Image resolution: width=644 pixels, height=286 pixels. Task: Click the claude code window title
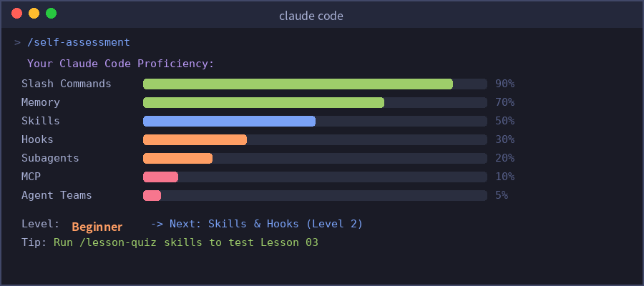(x=311, y=15)
